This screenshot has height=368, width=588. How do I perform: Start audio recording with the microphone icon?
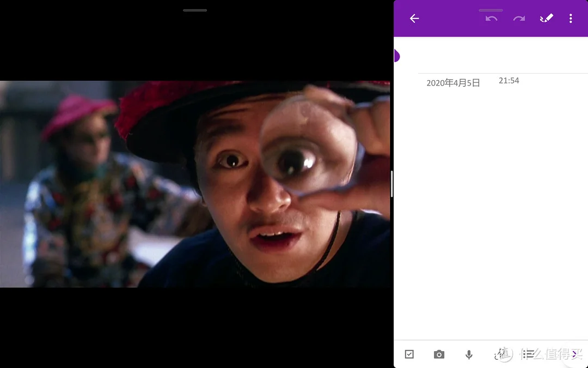point(469,354)
